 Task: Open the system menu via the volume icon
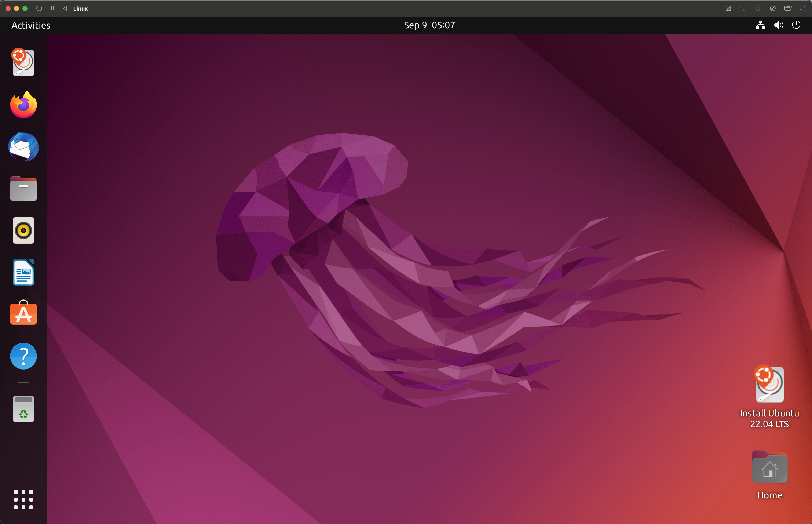click(778, 25)
